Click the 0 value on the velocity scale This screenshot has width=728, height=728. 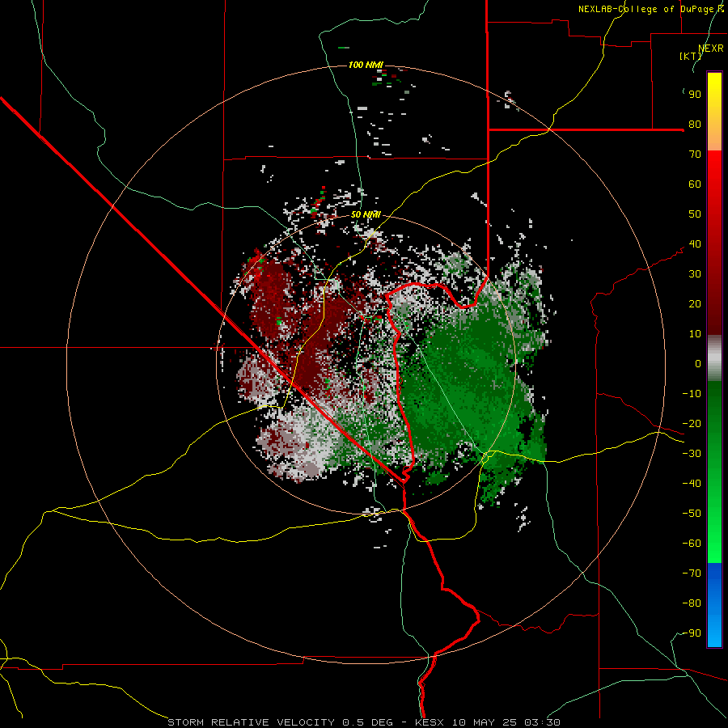pyautogui.click(x=698, y=364)
